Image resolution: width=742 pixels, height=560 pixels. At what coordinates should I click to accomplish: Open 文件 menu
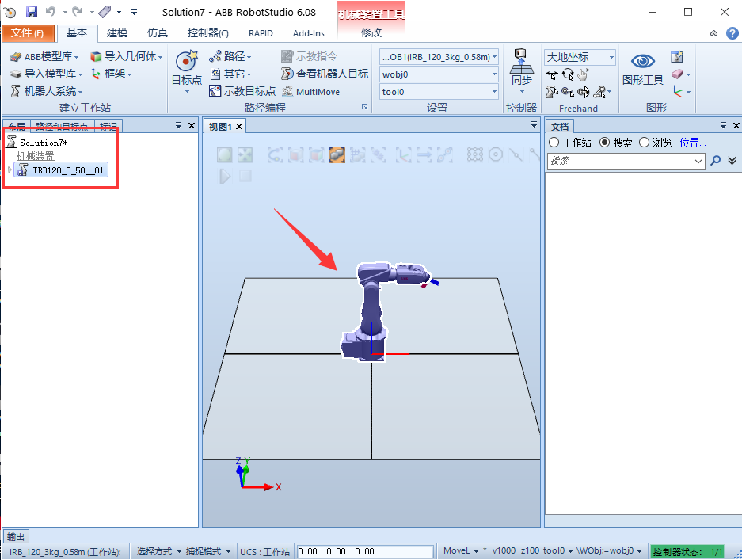point(28,33)
